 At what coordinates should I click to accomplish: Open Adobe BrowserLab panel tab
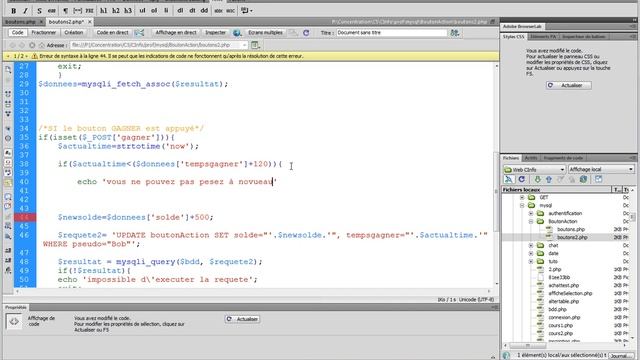tap(522, 26)
